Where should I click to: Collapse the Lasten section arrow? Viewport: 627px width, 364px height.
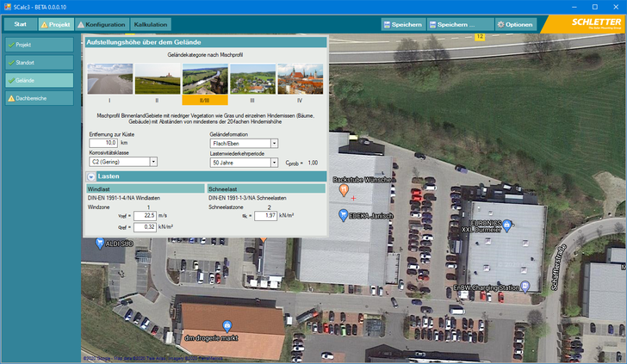click(91, 176)
